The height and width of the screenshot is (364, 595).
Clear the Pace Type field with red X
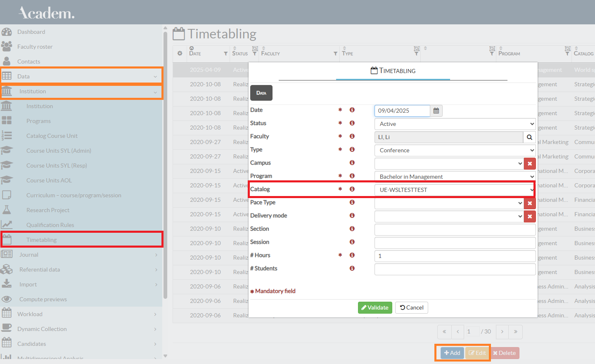[x=530, y=203]
